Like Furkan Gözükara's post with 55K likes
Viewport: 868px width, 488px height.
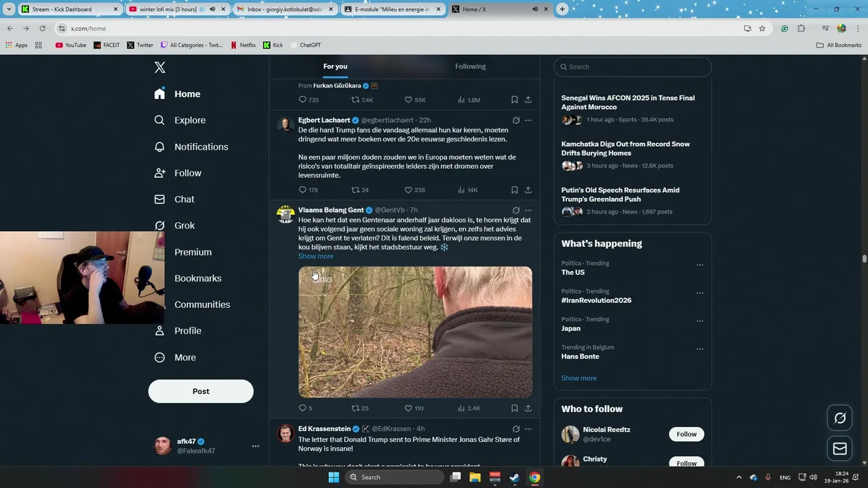408,100
